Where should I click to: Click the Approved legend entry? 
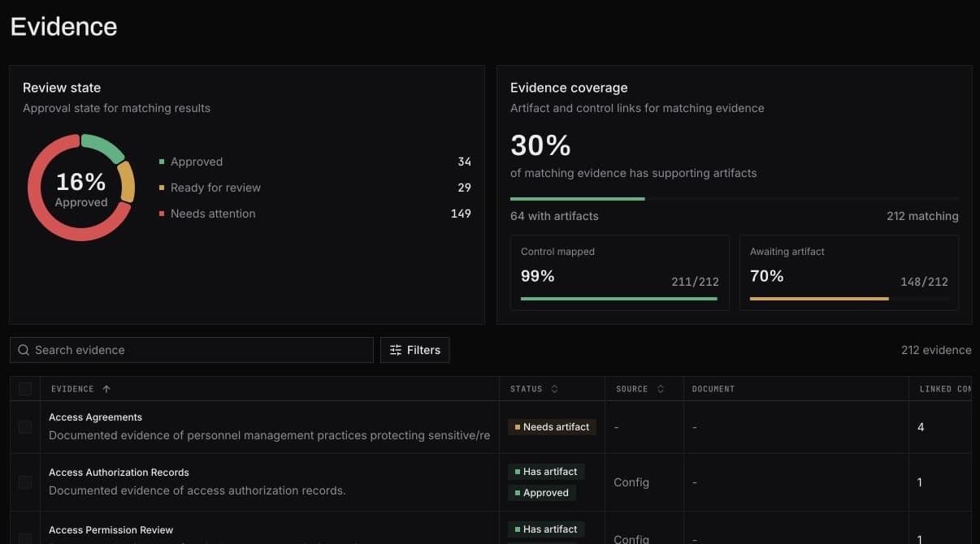[197, 162]
